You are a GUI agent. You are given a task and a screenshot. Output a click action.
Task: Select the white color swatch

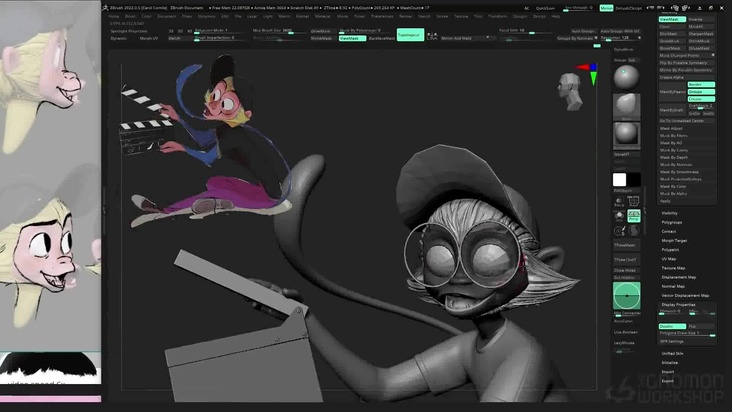pyautogui.click(x=619, y=180)
